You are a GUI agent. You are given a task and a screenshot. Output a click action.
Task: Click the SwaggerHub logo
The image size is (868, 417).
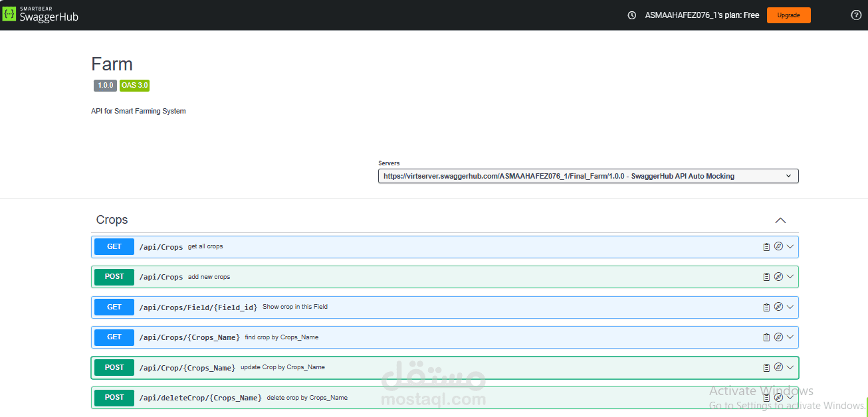(41, 15)
